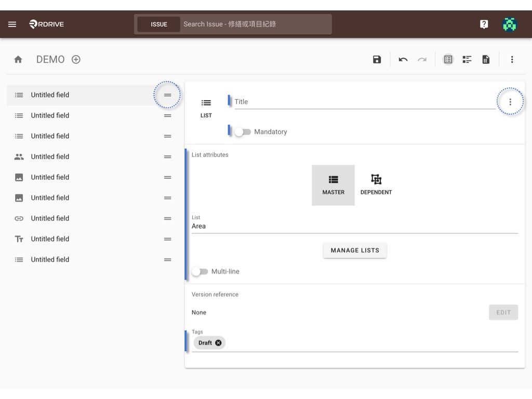Undo the last change

tap(403, 59)
